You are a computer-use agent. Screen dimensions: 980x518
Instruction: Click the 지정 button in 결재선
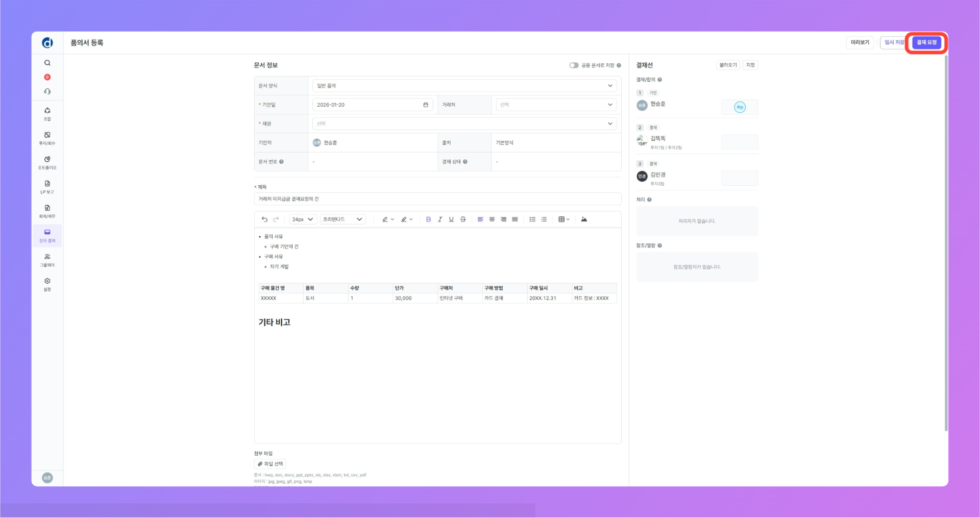[x=750, y=65]
